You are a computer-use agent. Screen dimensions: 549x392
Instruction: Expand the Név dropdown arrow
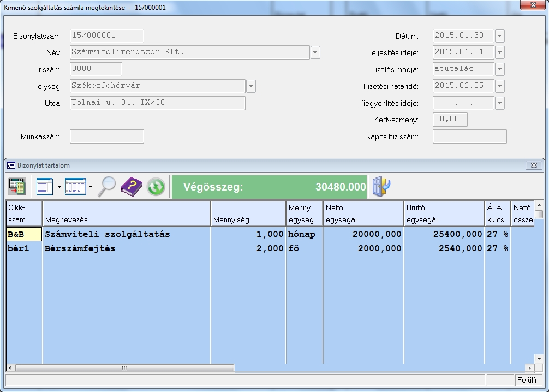pos(315,53)
